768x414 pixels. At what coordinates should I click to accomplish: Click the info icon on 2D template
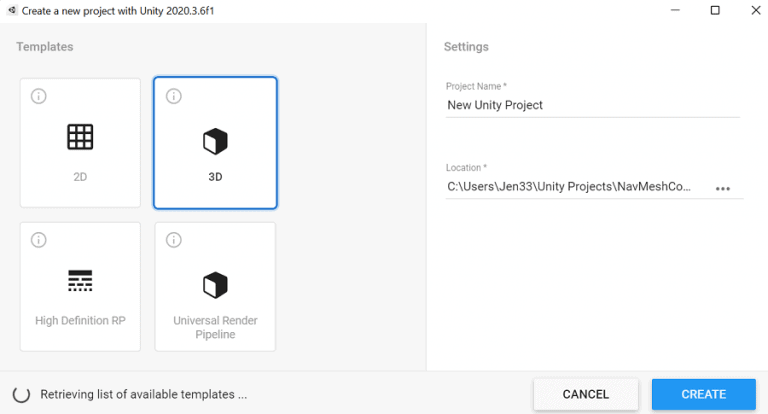39,97
